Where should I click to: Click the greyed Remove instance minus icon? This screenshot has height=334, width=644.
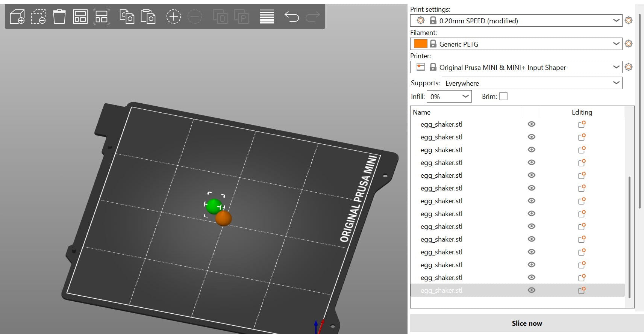pyautogui.click(x=195, y=17)
